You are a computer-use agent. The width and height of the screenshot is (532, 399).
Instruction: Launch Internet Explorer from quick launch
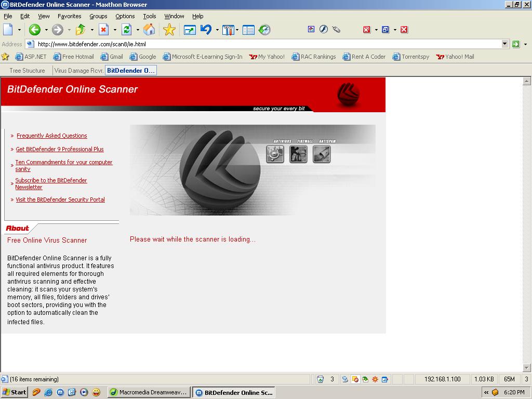click(48, 393)
